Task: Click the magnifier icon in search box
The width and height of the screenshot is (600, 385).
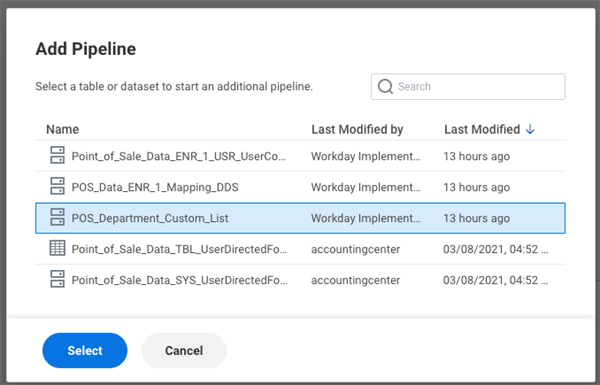Action: pyautogui.click(x=385, y=86)
